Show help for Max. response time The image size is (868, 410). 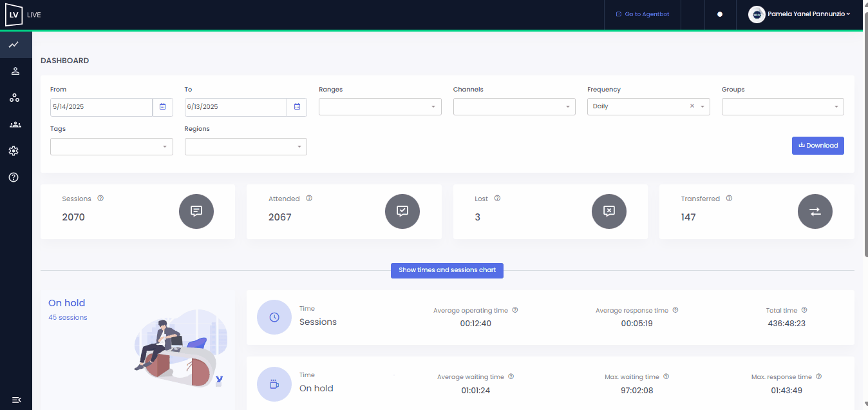tap(819, 376)
